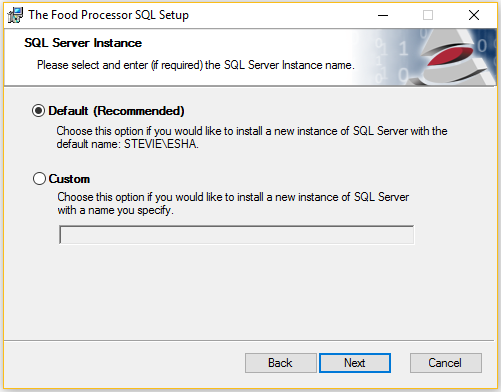Return to previous page with Back
Screen dimensions: 501x392
tap(281, 363)
